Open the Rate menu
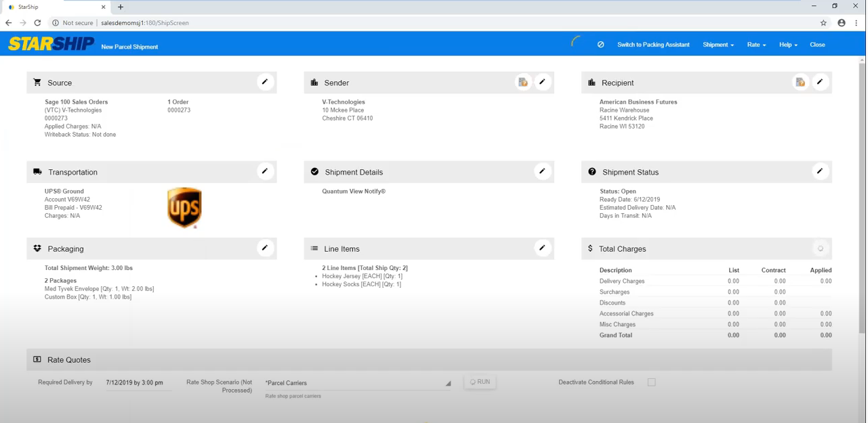Viewport: 868px width, 423px height. [x=756, y=45]
